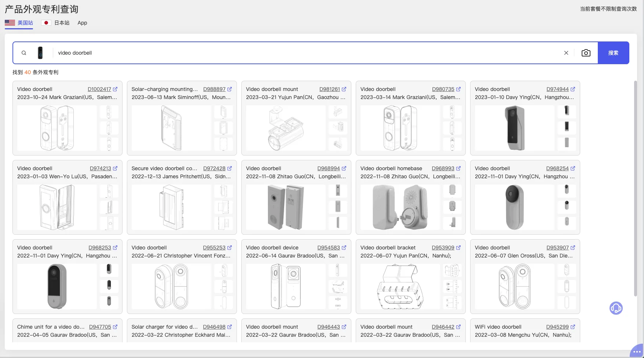Screen dimensions: 644x358
Task: Switch to 日本站 Japan site tab
Action: point(55,23)
